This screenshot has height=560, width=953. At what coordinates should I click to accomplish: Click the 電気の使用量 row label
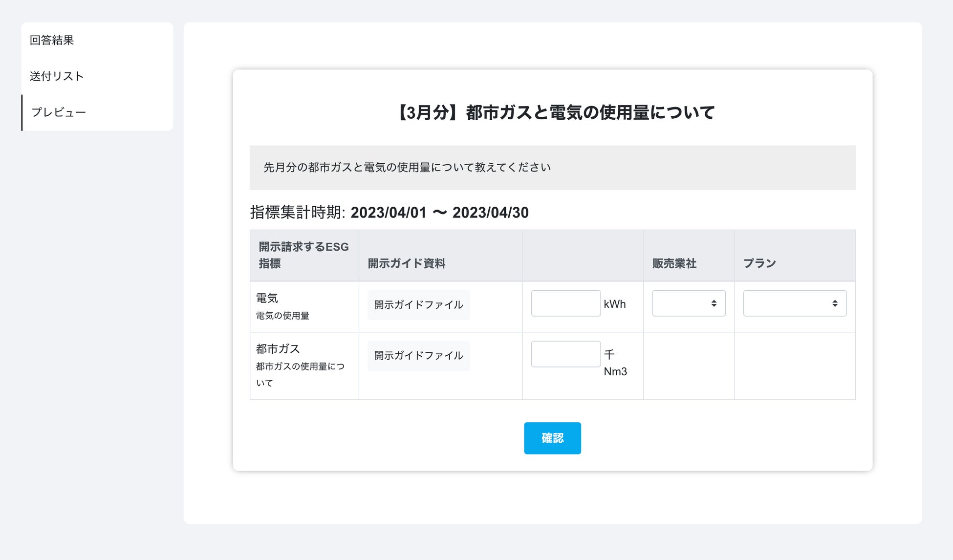click(282, 316)
